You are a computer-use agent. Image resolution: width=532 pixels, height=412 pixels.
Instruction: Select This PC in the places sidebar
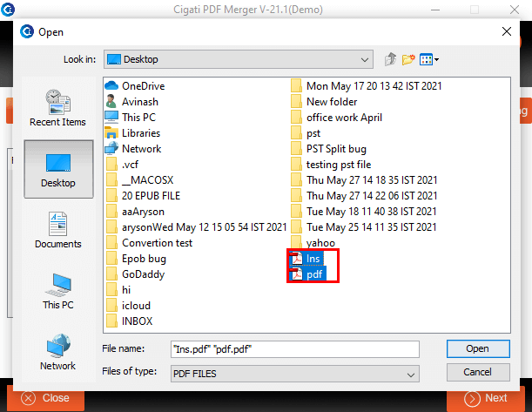[x=58, y=291]
